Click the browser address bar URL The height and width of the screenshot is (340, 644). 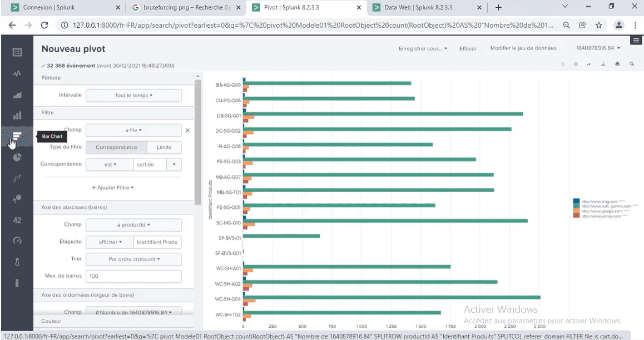[312, 25]
